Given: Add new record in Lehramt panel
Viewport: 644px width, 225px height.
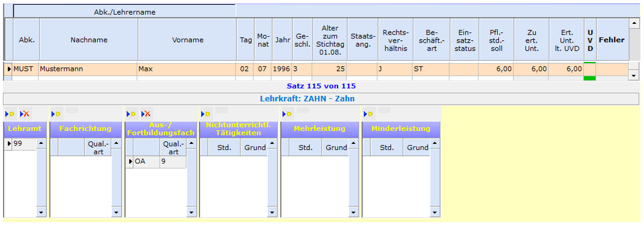Looking at the screenshot, I should pos(10,114).
